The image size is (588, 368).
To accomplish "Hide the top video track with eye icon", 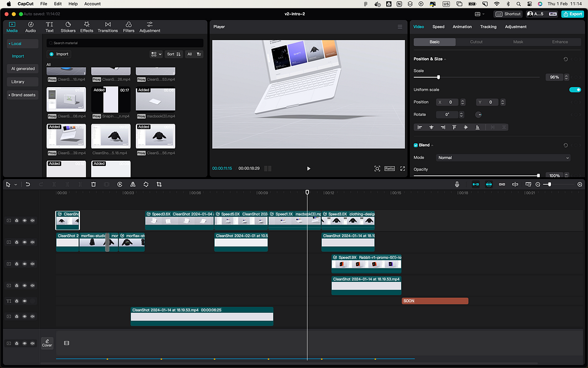I will 25,220.
